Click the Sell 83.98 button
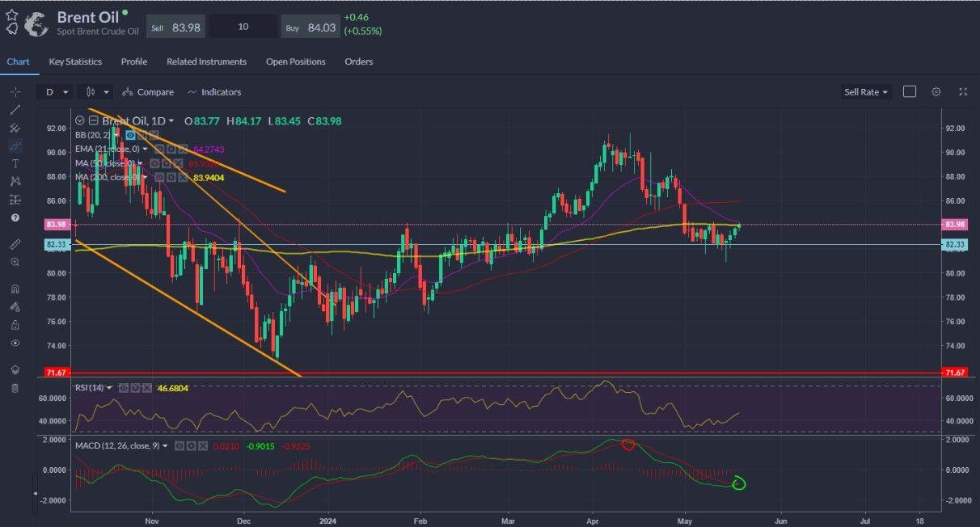The height and width of the screenshot is (527, 980). pyautogui.click(x=175, y=27)
